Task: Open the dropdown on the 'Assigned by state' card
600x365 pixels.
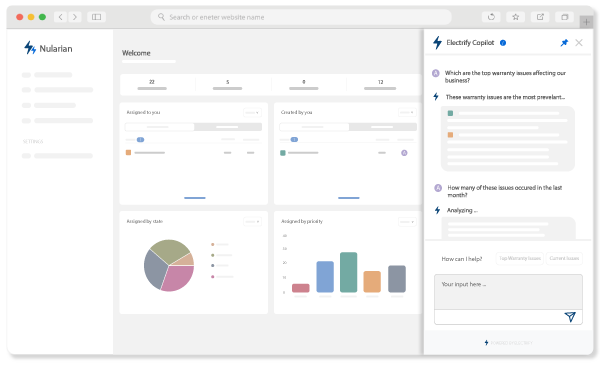Action: pos(253,222)
